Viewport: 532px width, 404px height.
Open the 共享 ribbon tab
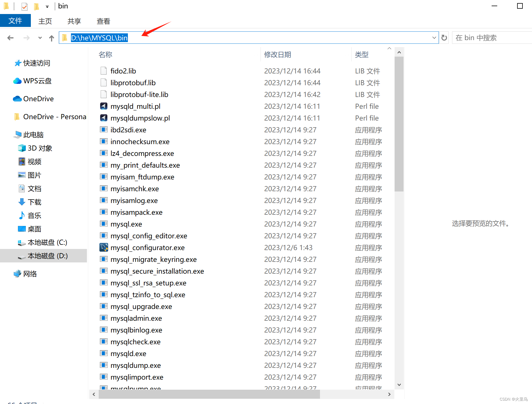tap(74, 21)
